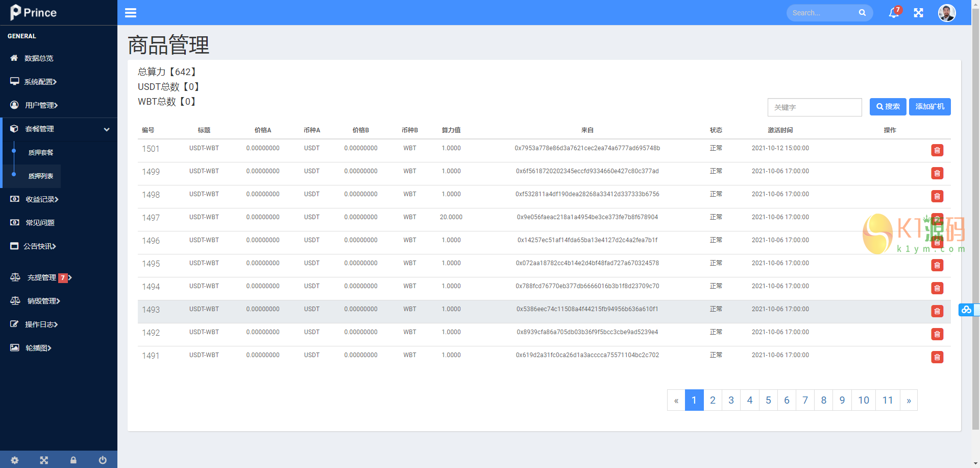Click the settings gear icon in sidebar footer
980x468 pixels.
(15, 460)
